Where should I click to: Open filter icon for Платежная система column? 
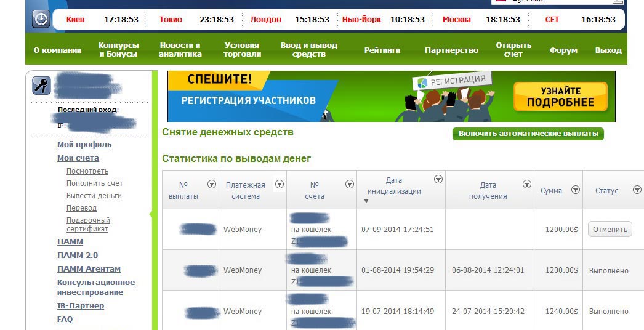click(279, 184)
